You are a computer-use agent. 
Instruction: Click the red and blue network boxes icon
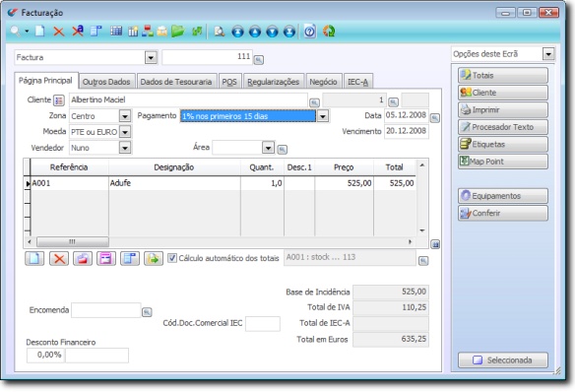click(x=148, y=32)
